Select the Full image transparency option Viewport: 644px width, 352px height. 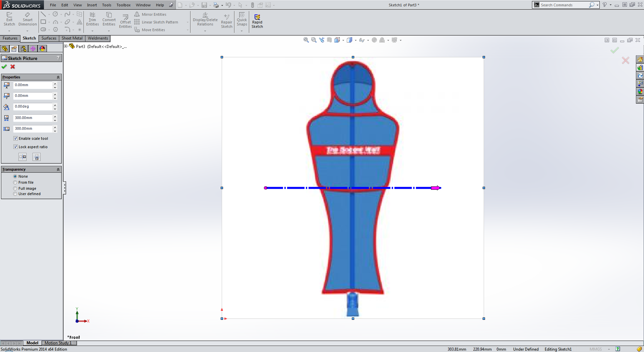click(x=15, y=188)
